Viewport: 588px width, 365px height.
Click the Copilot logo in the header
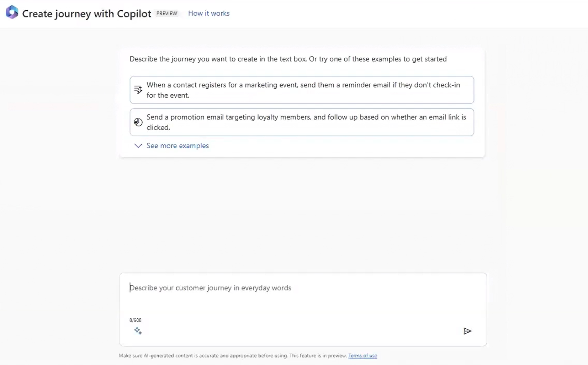click(12, 13)
